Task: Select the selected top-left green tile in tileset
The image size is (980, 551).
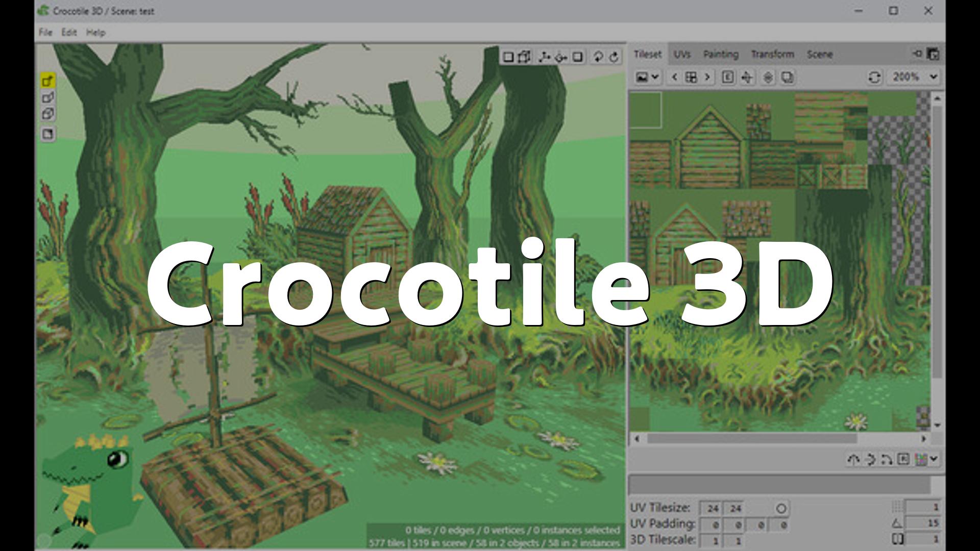Action: pyautogui.click(x=645, y=110)
